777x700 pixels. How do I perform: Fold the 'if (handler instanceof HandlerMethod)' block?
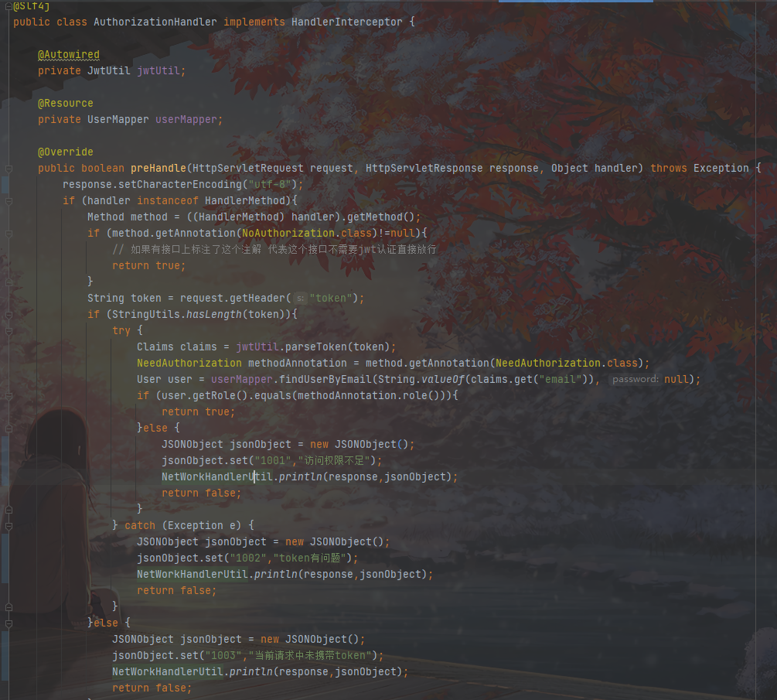(x=9, y=201)
